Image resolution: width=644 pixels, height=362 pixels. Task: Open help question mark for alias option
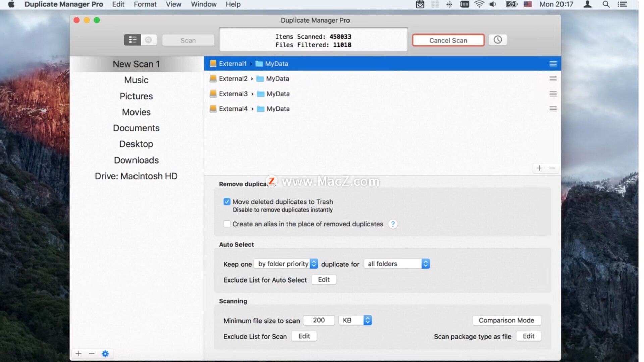393,224
